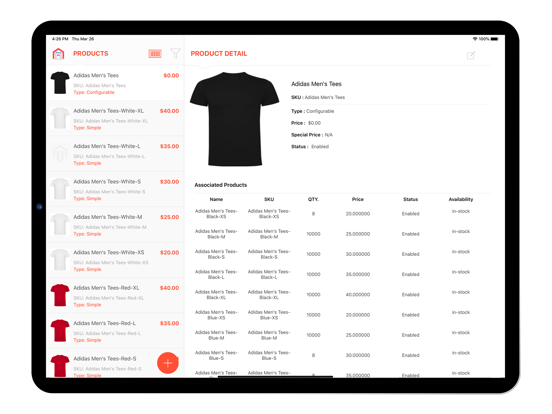This screenshot has height=414, width=552.
Task: Tap Red-L t-shirt thumbnail
Action: (x=60, y=331)
